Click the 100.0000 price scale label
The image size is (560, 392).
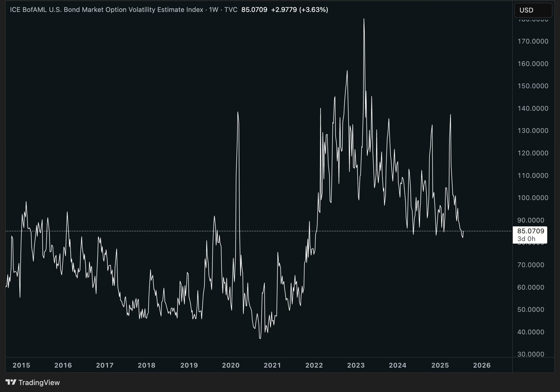click(533, 198)
